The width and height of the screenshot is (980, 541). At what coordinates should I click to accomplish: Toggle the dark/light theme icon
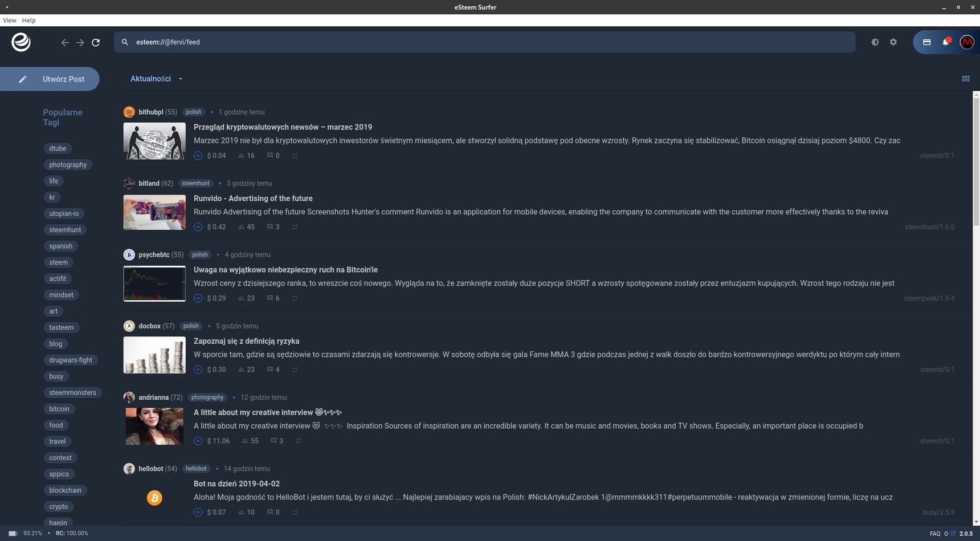pyautogui.click(x=875, y=42)
